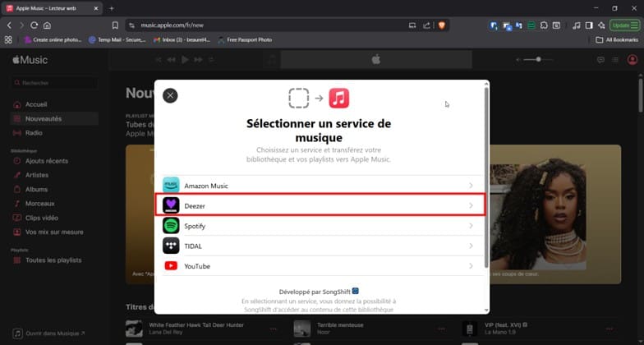
Task: Reload the current page
Action: pyautogui.click(x=34, y=25)
